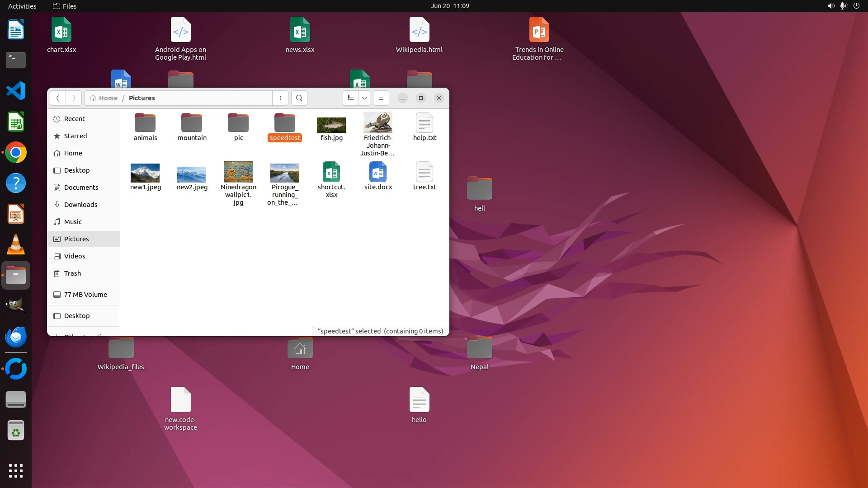Click Home in the path bar
Screen dimensions: 868x488
108,98
